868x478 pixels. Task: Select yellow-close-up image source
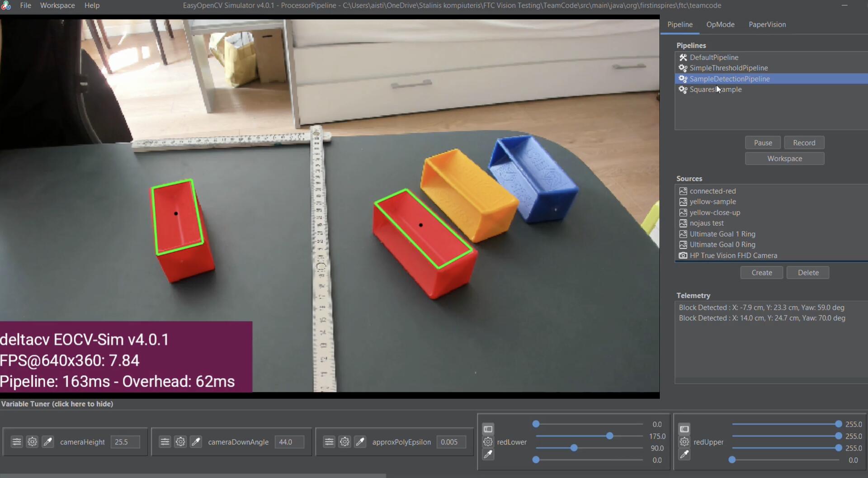(771, 213)
